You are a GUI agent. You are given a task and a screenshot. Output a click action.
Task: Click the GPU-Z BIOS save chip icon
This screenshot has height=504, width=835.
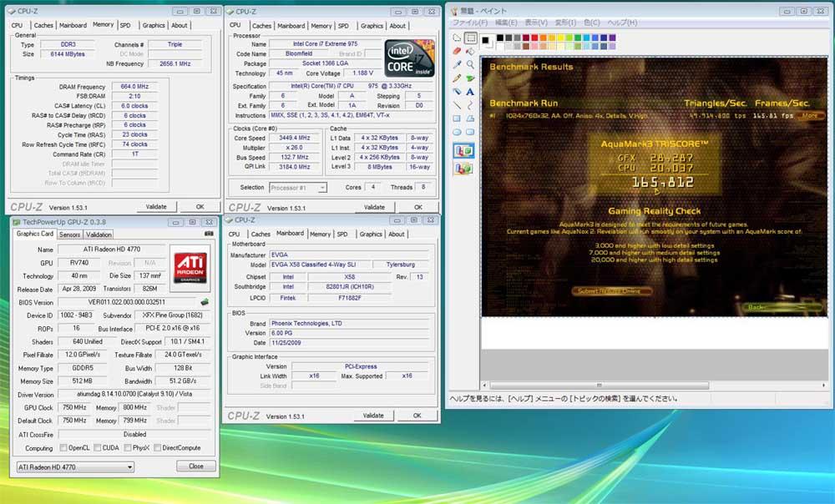point(205,302)
